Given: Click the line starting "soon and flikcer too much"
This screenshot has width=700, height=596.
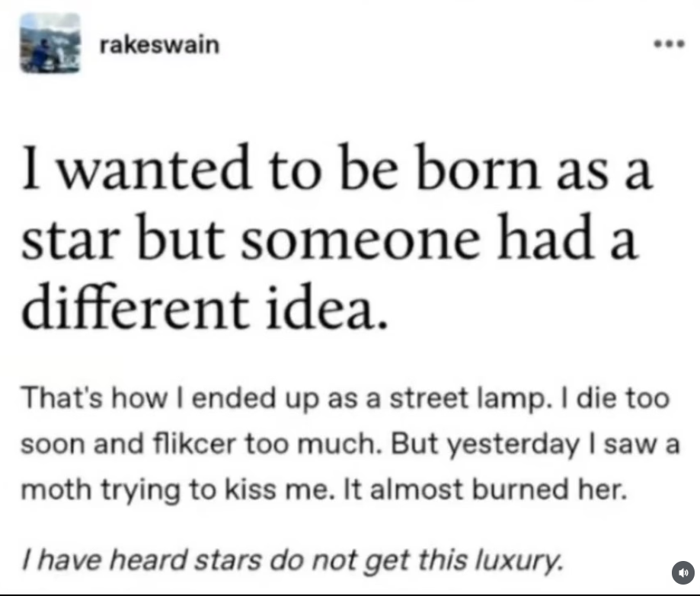Looking at the screenshot, I should coord(348,444).
